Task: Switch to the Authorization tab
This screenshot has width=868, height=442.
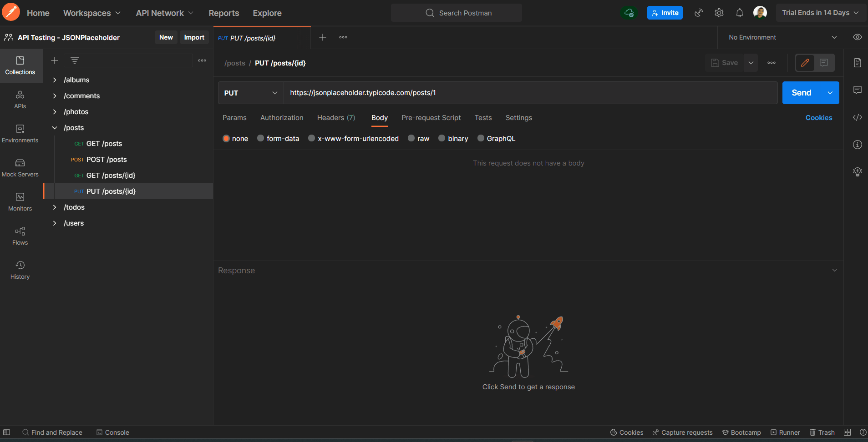Action: click(282, 118)
